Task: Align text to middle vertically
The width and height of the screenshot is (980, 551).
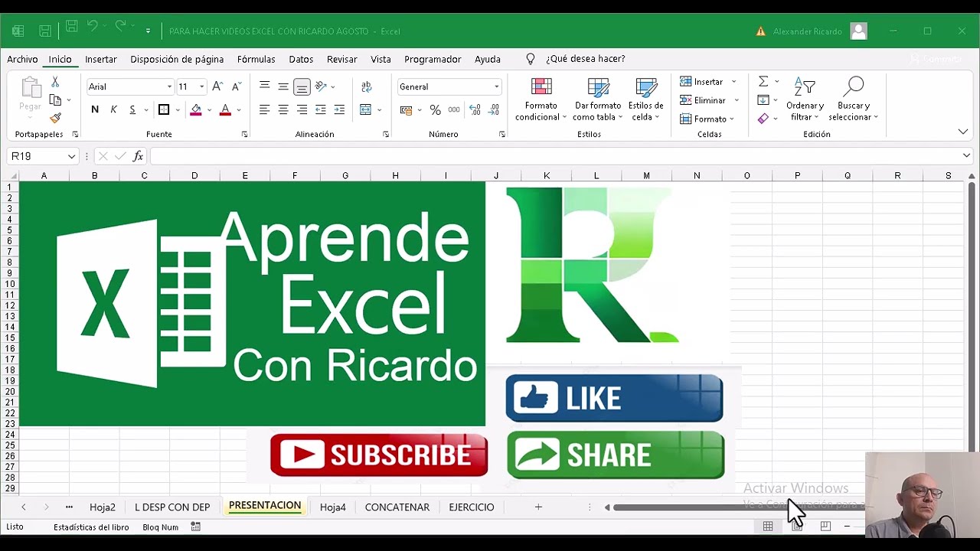Action: click(x=283, y=86)
